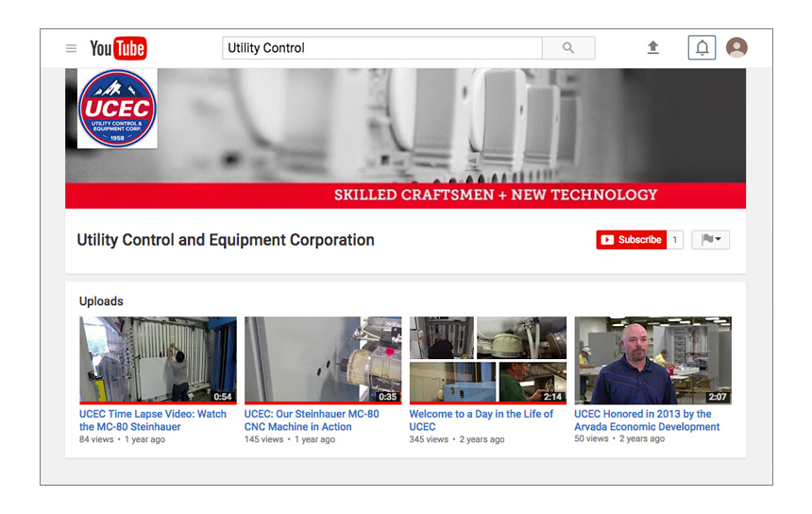
Task: Open the upload video icon
Action: 653,47
